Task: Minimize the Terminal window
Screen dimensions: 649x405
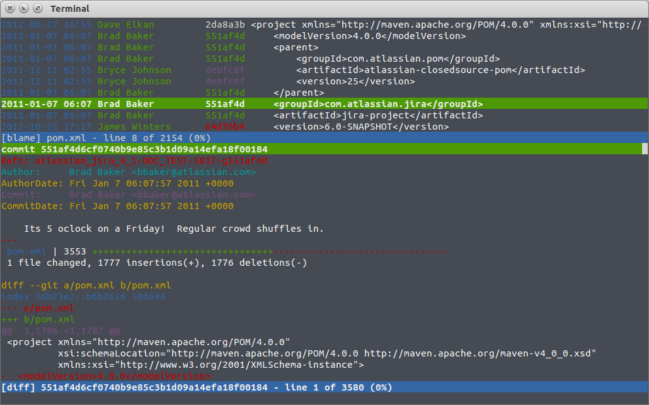Action: 24,8
